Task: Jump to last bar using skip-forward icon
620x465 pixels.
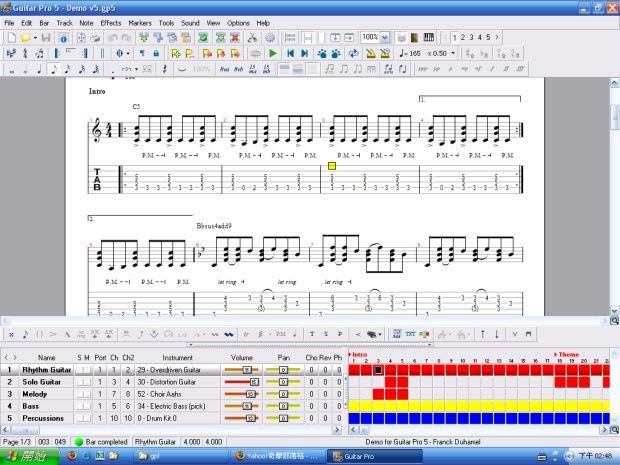Action: (x=304, y=53)
